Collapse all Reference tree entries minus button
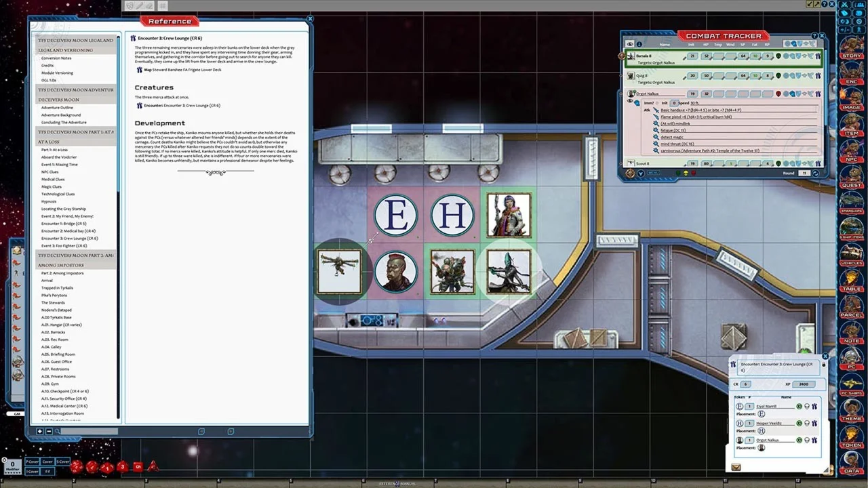Image resolution: width=868 pixels, height=488 pixels. 49,431
